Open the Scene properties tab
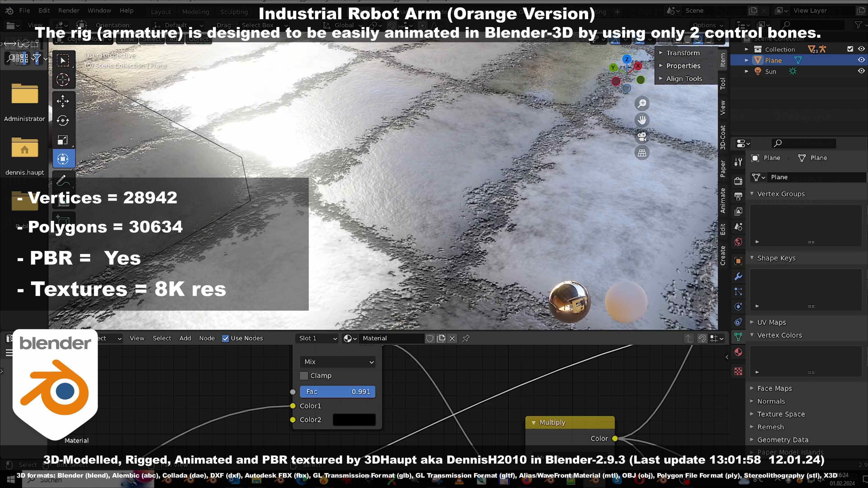This screenshot has height=488, width=868. [x=738, y=227]
